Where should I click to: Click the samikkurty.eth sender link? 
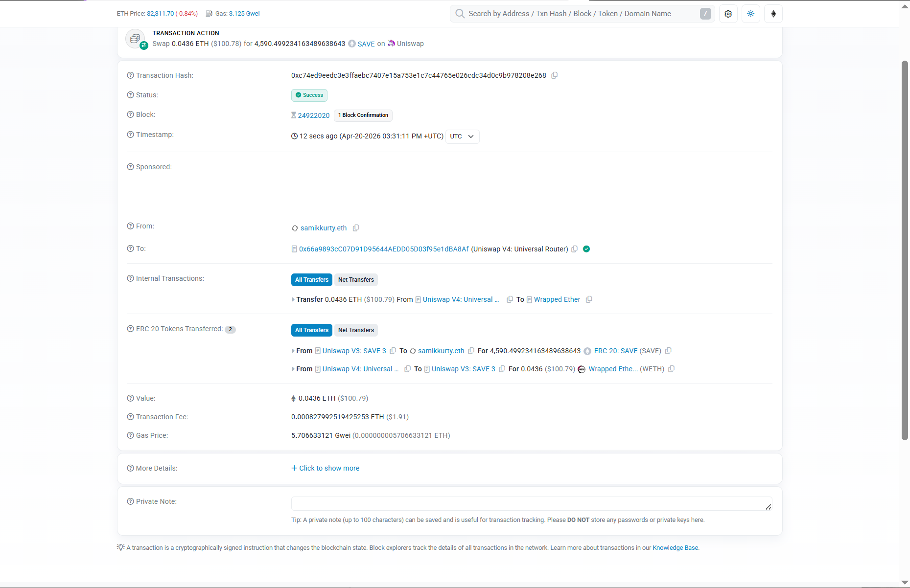point(323,228)
